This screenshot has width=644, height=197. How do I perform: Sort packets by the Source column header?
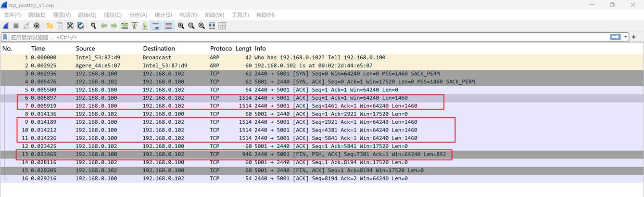[x=107, y=48]
